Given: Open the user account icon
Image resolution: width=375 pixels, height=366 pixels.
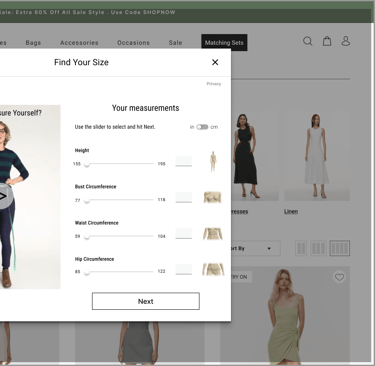Looking at the screenshot, I should pos(346,41).
